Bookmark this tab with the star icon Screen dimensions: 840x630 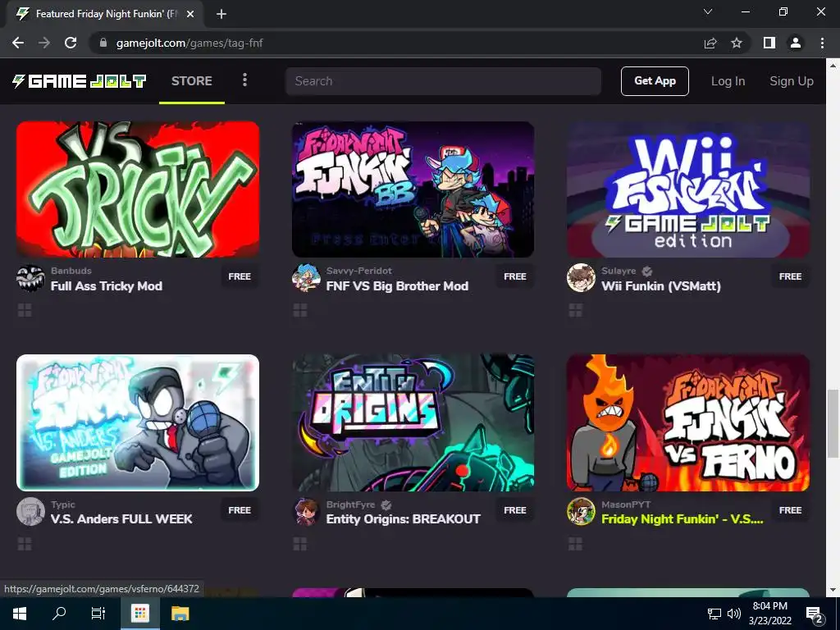pos(737,43)
